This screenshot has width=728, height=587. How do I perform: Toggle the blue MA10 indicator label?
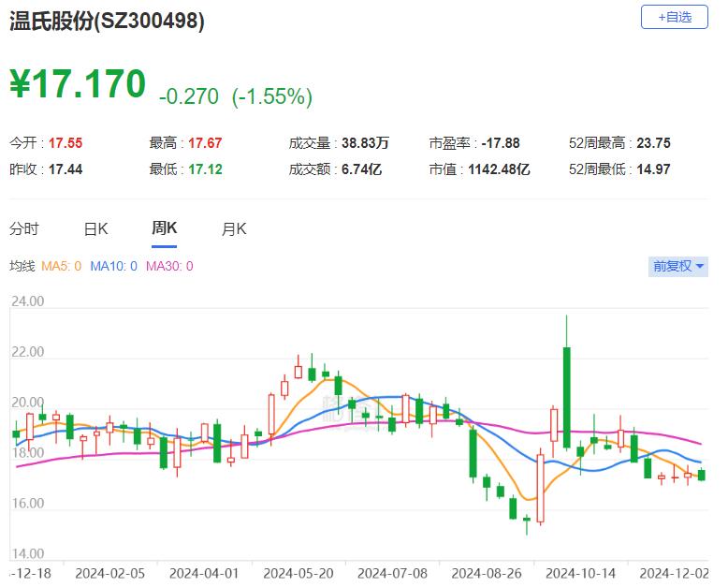point(113,266)
